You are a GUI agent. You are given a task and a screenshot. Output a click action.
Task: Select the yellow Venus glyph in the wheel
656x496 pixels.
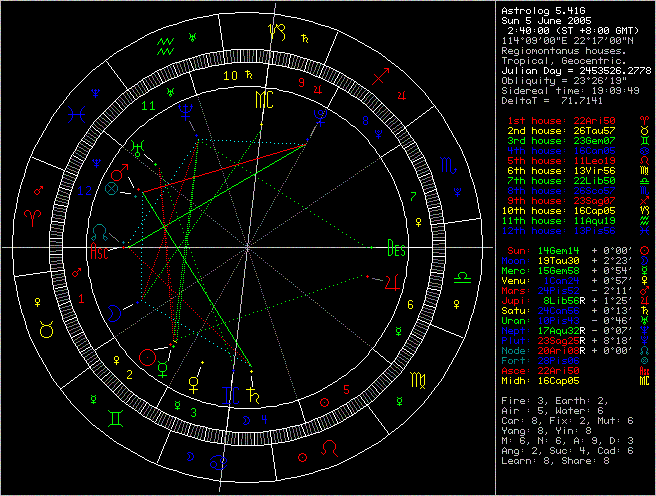click(x=192, y=381)
